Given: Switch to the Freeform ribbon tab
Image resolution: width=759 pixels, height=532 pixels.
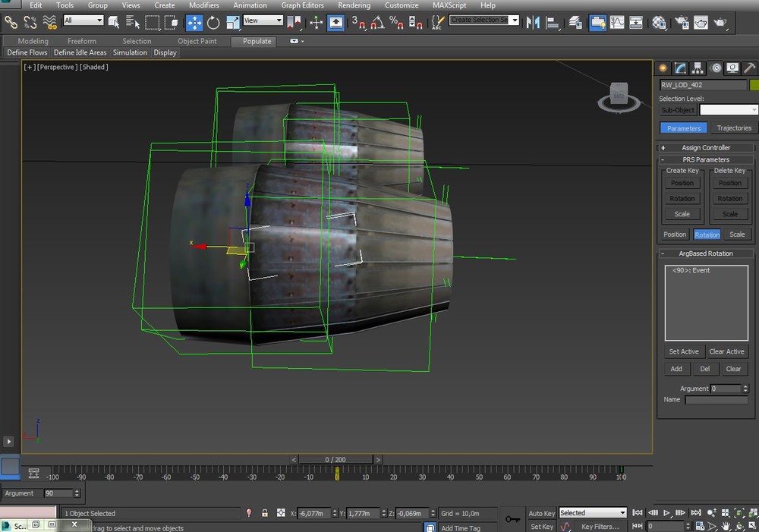Looking at the screenshot, I should (x=82, y=41).
